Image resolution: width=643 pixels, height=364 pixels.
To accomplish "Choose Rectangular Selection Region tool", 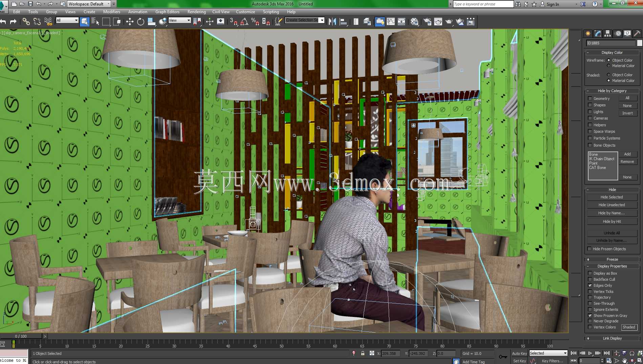I will coord(106,22).
